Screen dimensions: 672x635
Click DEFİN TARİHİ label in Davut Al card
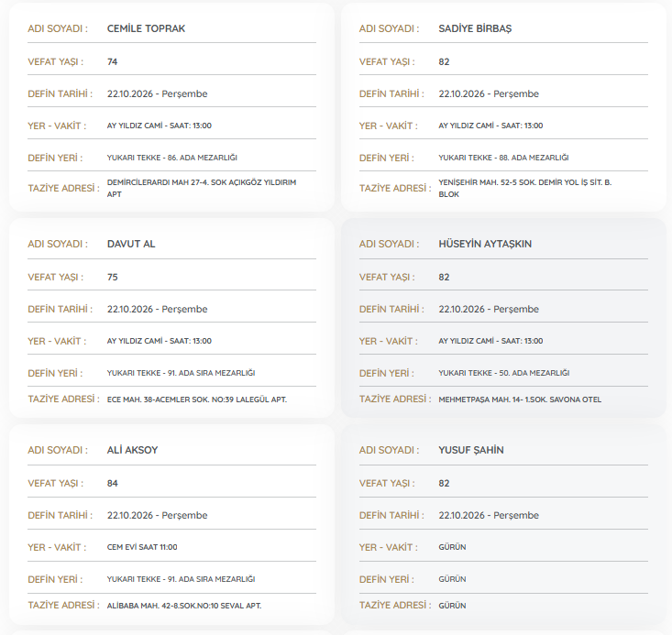click(x=60, y=310)
